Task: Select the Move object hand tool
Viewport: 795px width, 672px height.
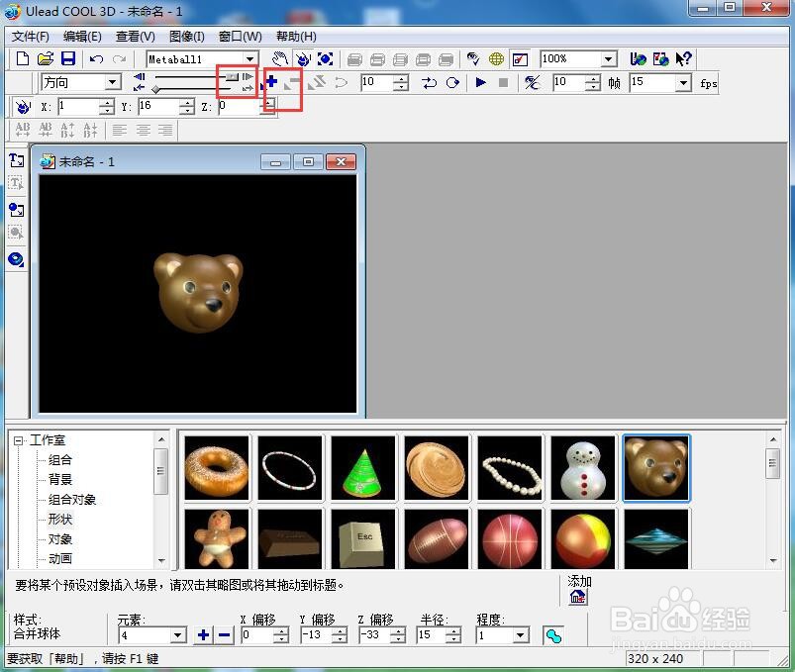Action: [279, 59]
